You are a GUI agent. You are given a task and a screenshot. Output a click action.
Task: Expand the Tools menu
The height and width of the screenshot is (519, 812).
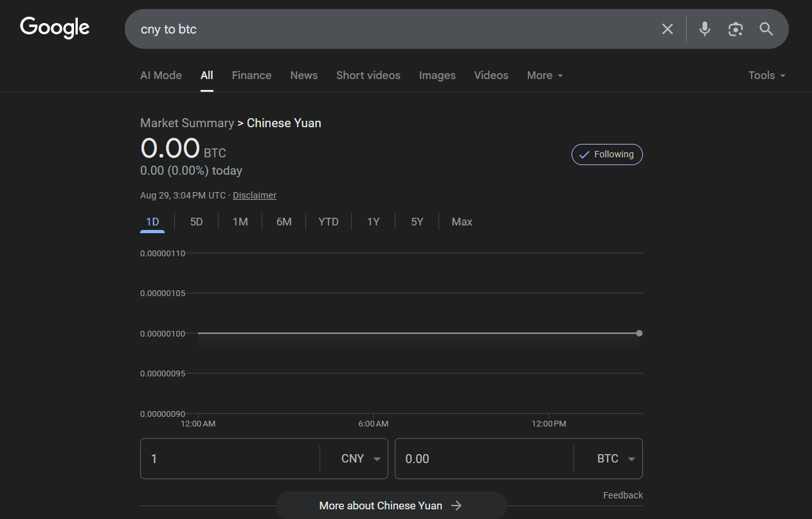point(766,75)
